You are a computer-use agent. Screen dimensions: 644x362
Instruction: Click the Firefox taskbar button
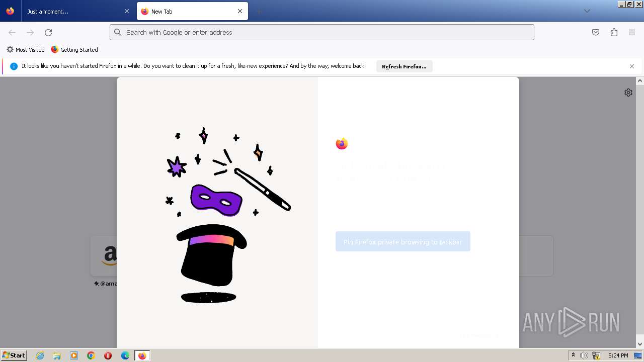[x=142, y=355]
